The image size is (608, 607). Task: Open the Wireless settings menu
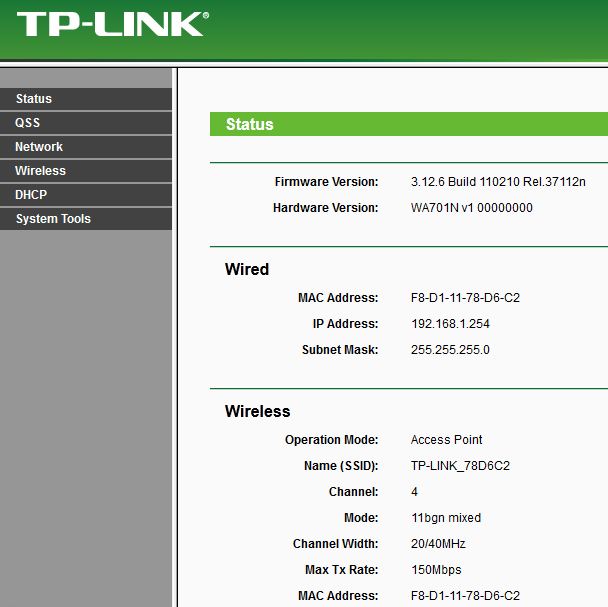[x=86, y=171]
